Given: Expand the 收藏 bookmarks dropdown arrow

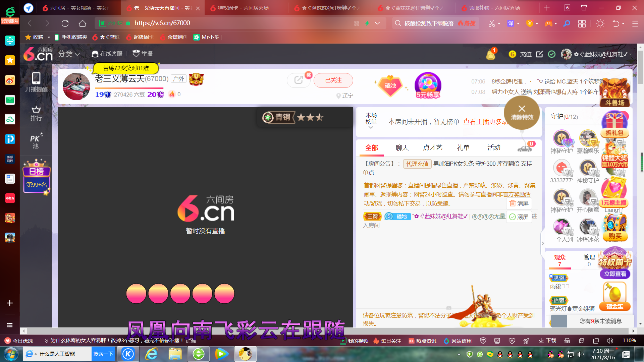Looking at the screenshot, I should [x=49, y=37].
